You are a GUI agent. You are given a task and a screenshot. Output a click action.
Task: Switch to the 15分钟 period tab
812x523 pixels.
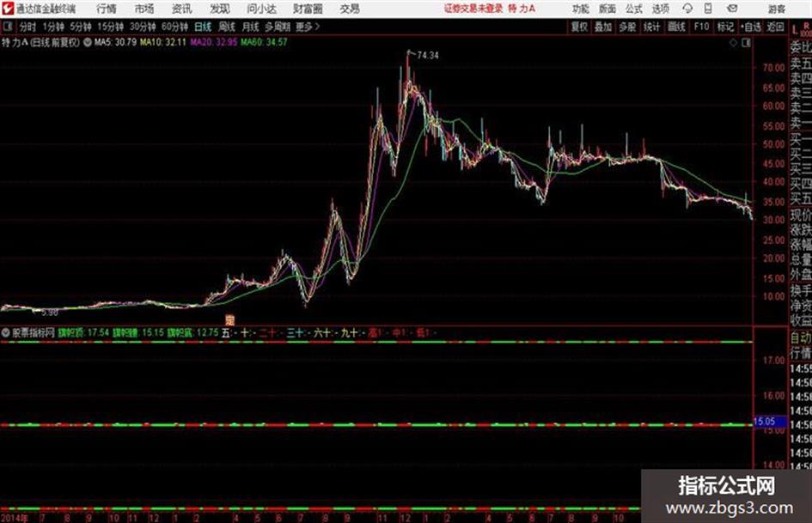click(x=111, y=27)
